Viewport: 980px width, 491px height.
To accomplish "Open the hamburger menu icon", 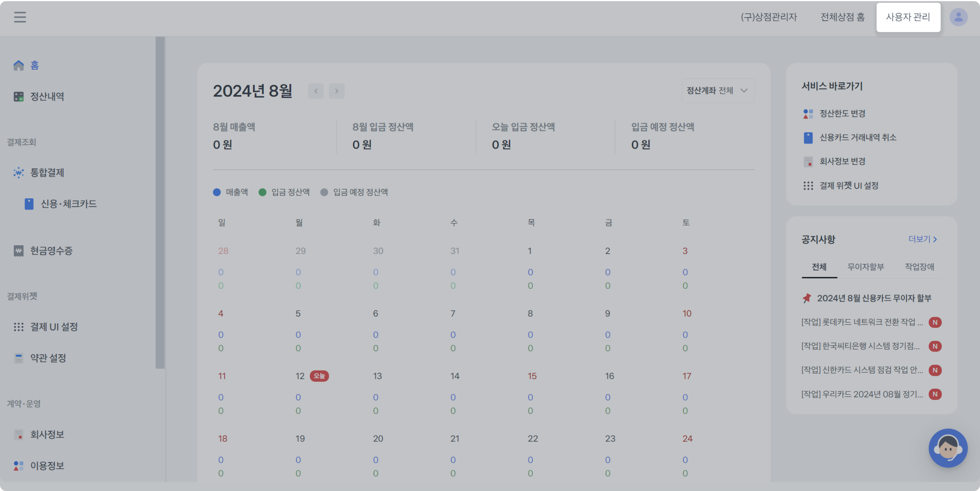I will coord(20,17).
